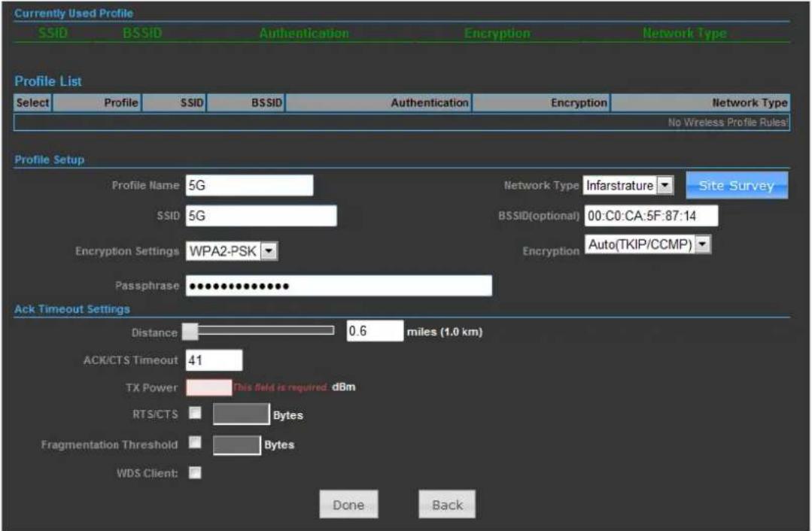Click the SSID input field
The width and height of the screenshot is (812, 531).
pos(262,215)
